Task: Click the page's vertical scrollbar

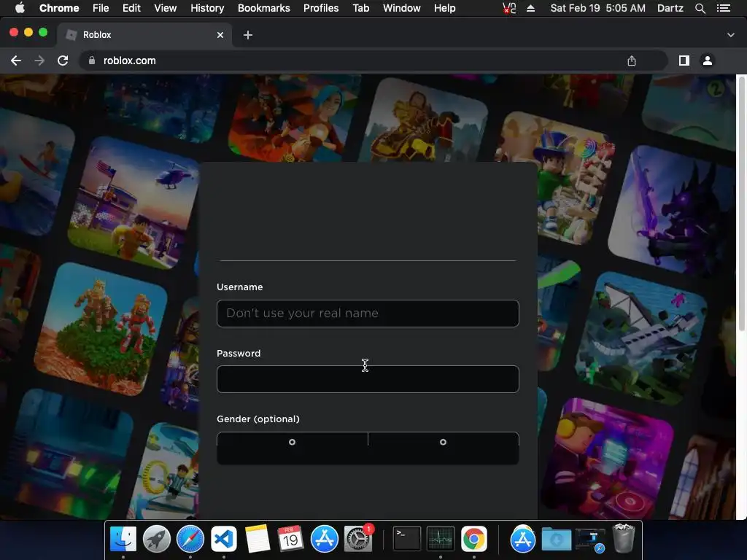Action: [x=741, y=205]
